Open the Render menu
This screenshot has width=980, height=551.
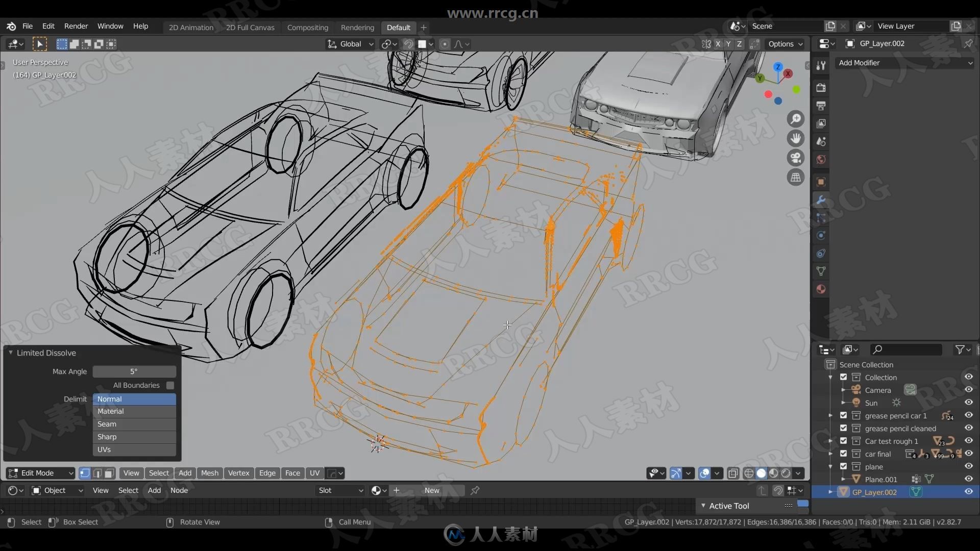tap(76, 26)
